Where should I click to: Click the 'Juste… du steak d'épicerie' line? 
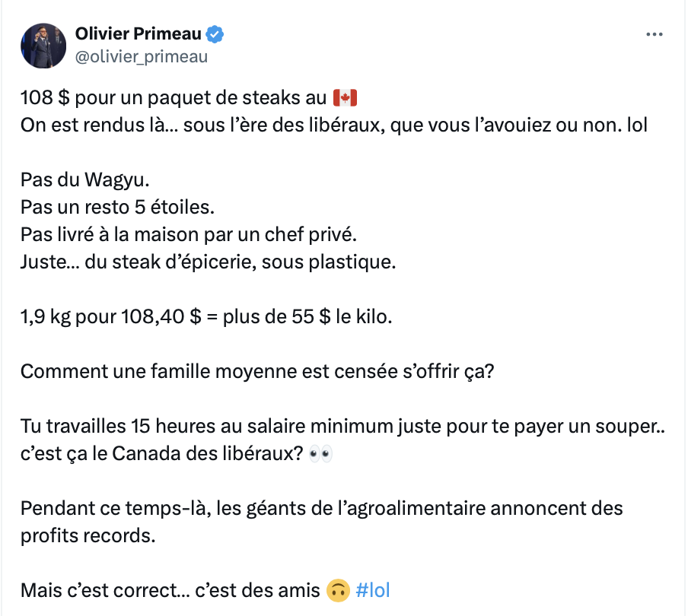[x=208, y=262]
